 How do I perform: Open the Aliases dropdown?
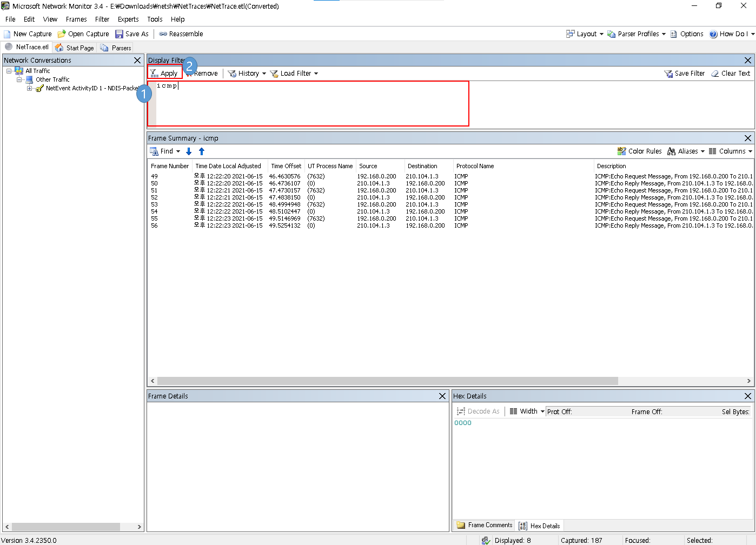tap(686, 151)
